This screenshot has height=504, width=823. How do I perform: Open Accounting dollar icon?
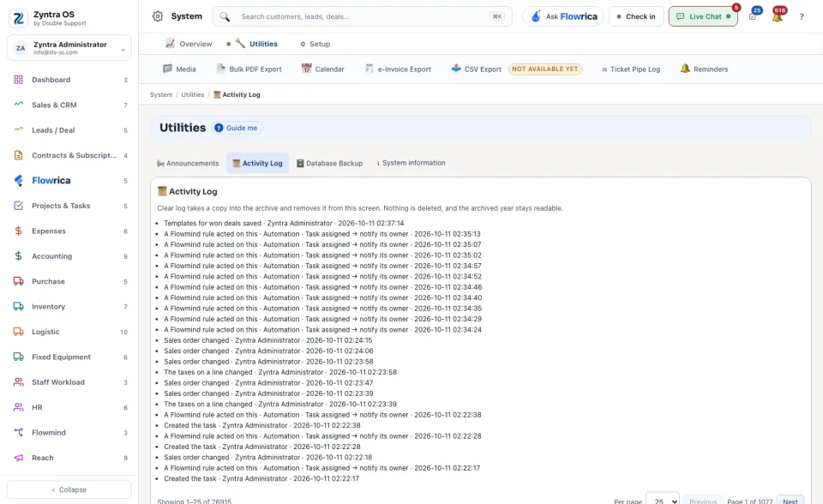tap(18, 256)
